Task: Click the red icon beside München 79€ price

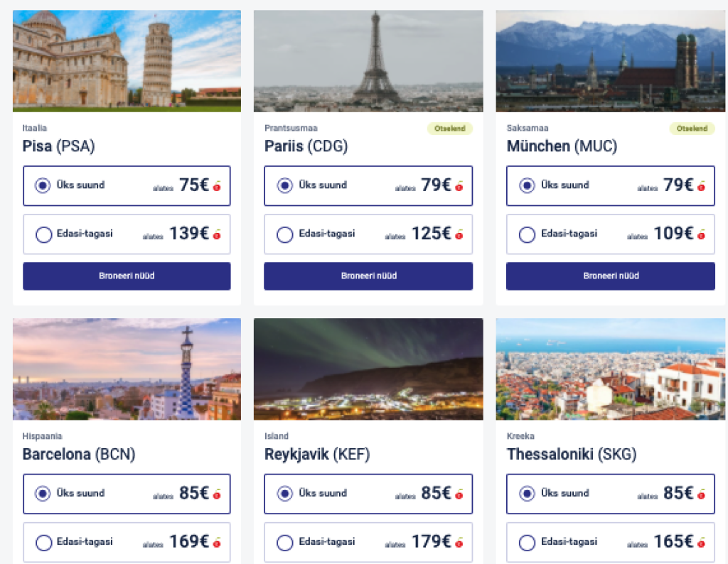Action: pos(701,187)
